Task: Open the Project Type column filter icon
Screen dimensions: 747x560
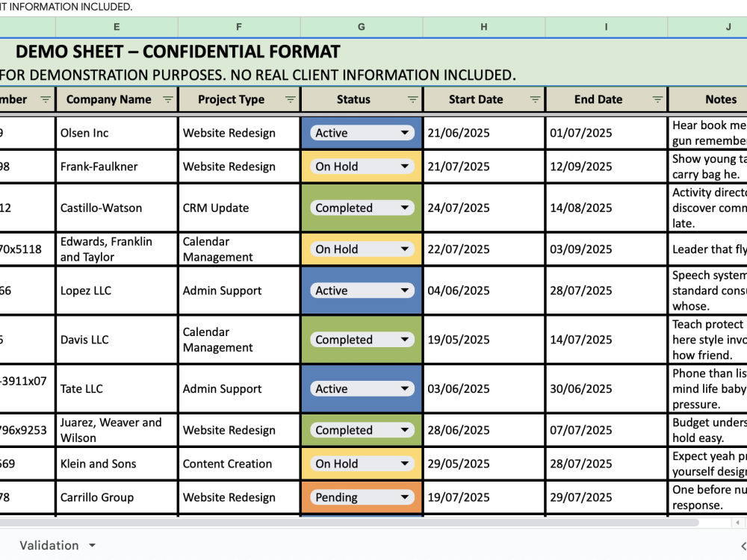Action: point(290,99)
